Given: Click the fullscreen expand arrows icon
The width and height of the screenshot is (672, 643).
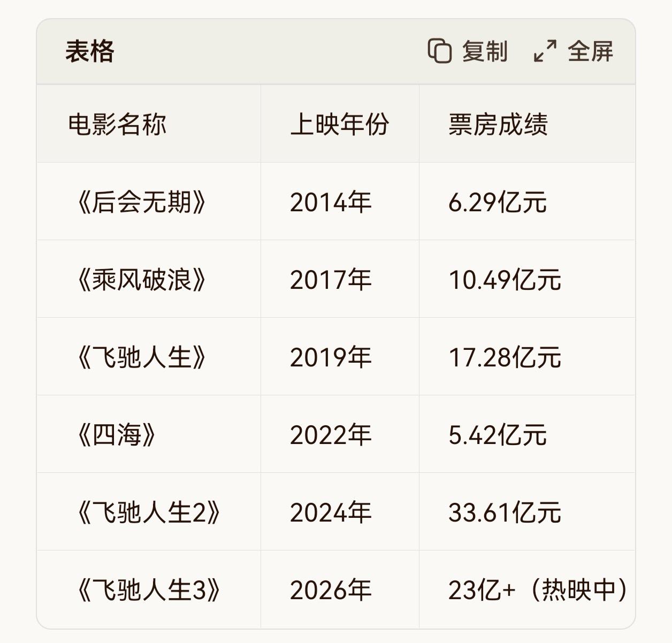Looking at the screenshot, I should point(545,51).
